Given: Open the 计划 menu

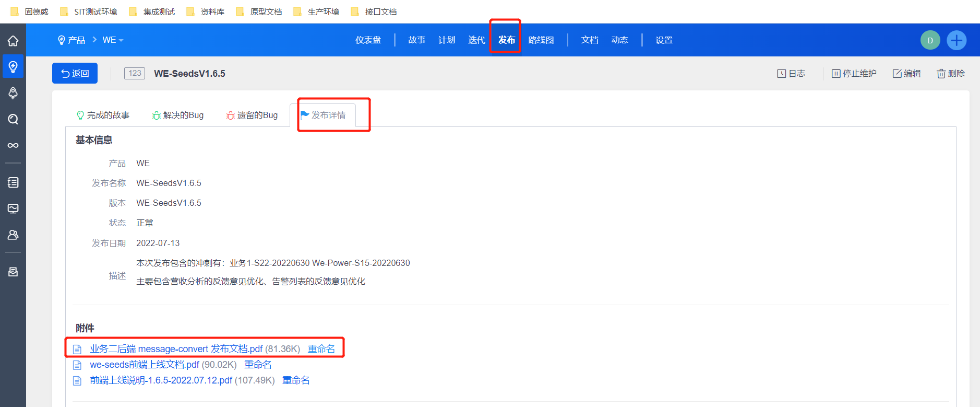Looking at the screenshot, I should (447, 40).
